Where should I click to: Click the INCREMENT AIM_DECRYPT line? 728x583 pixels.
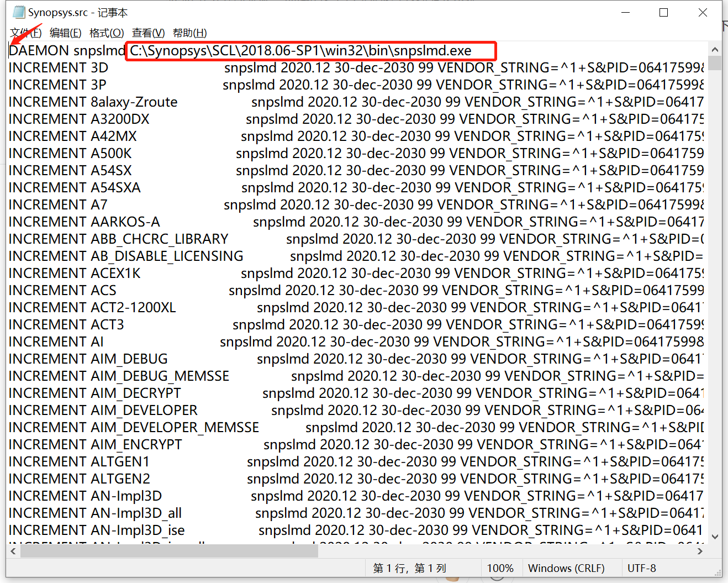pos(356,393)
